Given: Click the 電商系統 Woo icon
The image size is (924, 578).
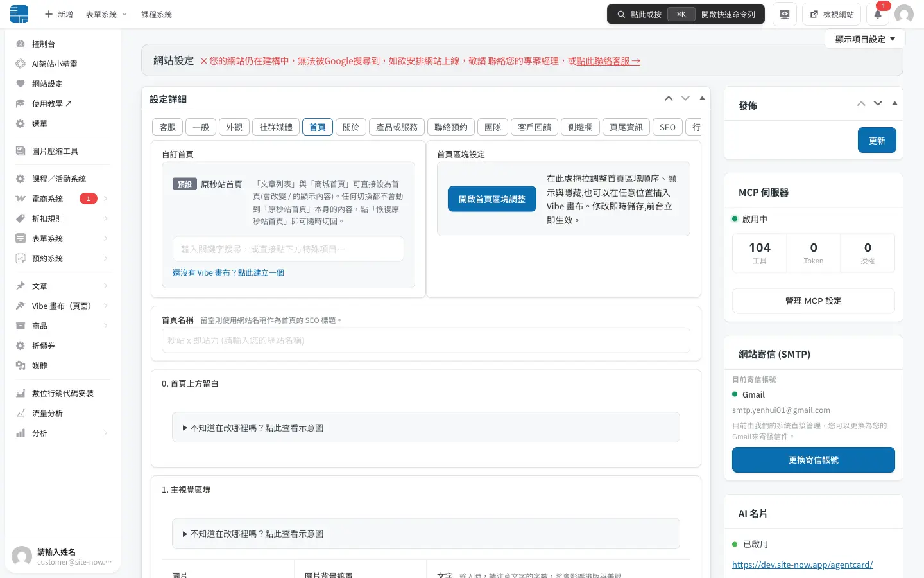Looking at the screenshot, I should (21, 198).
